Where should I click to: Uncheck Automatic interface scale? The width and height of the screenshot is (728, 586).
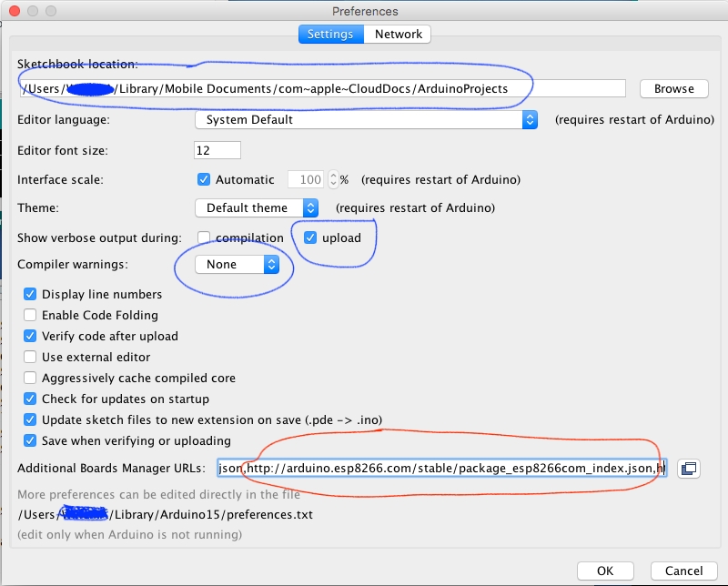tap(205, 180)
